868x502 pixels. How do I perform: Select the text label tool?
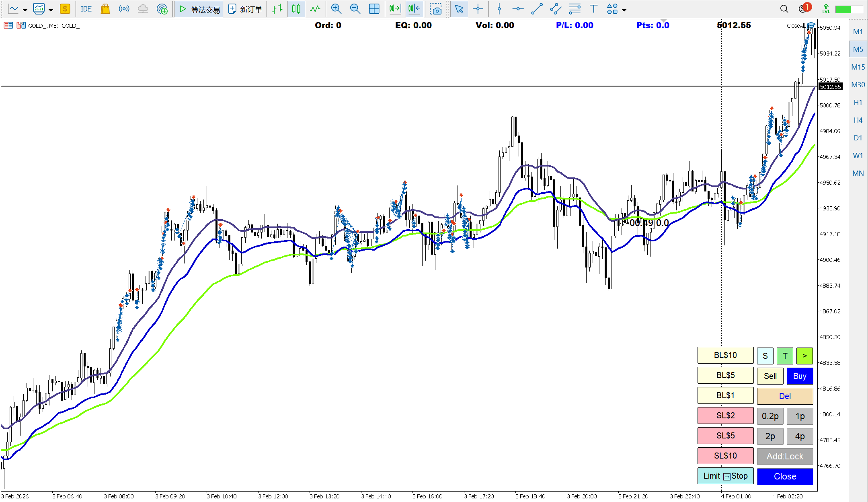593,9
